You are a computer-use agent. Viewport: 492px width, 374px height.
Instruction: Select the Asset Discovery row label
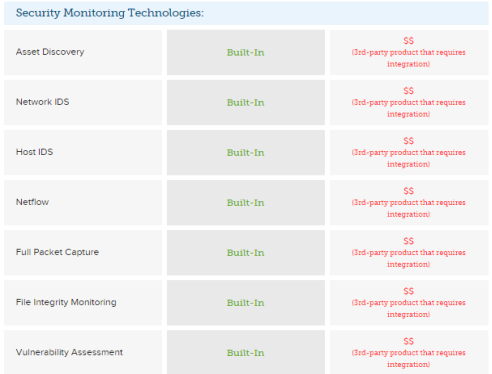tap(50, 52)
